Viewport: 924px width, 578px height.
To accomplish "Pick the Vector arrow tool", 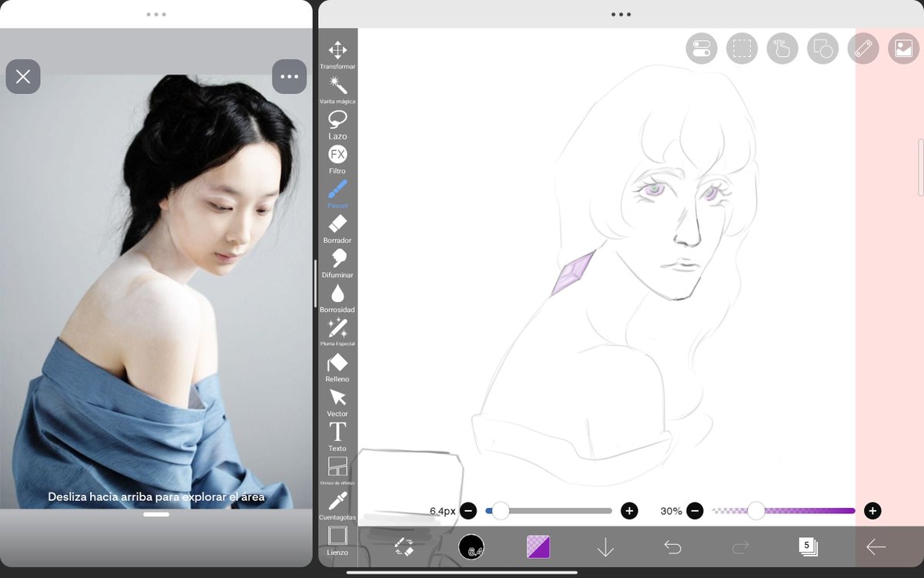I will pos(337,402).
